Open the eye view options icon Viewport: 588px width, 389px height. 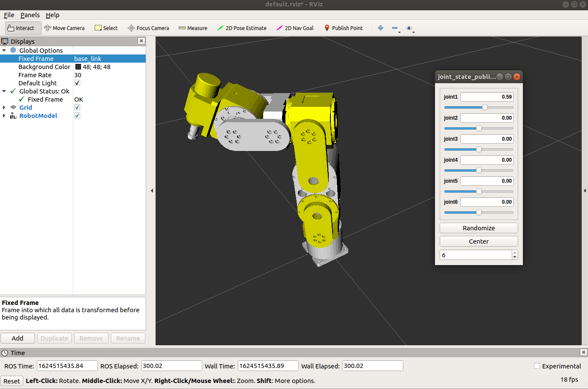click(409, 28)
